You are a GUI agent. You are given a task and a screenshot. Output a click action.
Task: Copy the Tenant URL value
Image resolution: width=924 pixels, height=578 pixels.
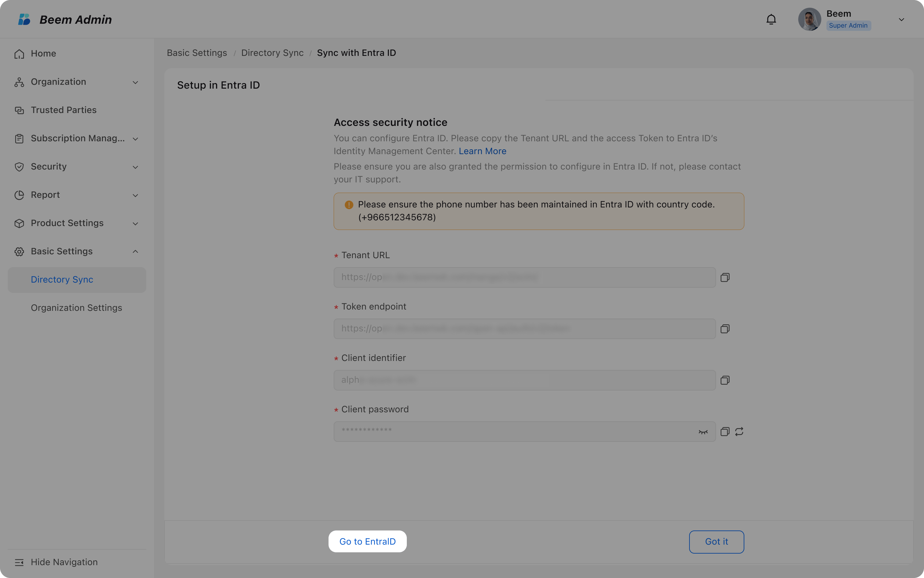725,277
